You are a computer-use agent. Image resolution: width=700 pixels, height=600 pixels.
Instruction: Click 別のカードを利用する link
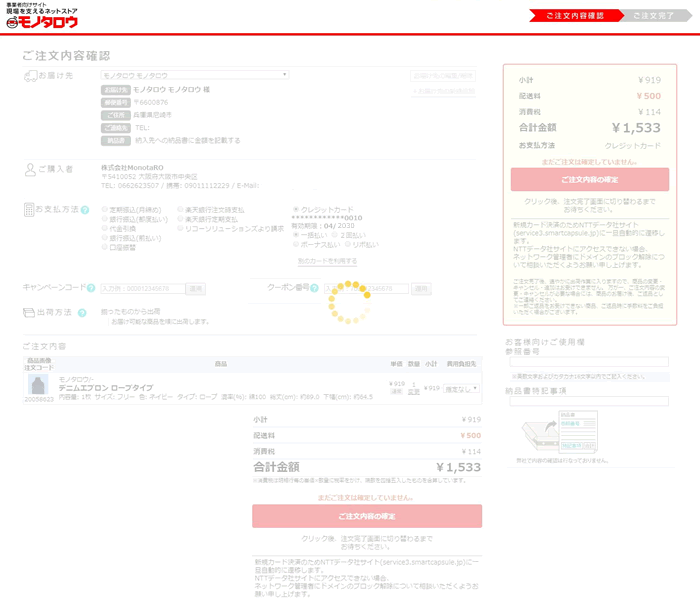[x=327, y=261]
